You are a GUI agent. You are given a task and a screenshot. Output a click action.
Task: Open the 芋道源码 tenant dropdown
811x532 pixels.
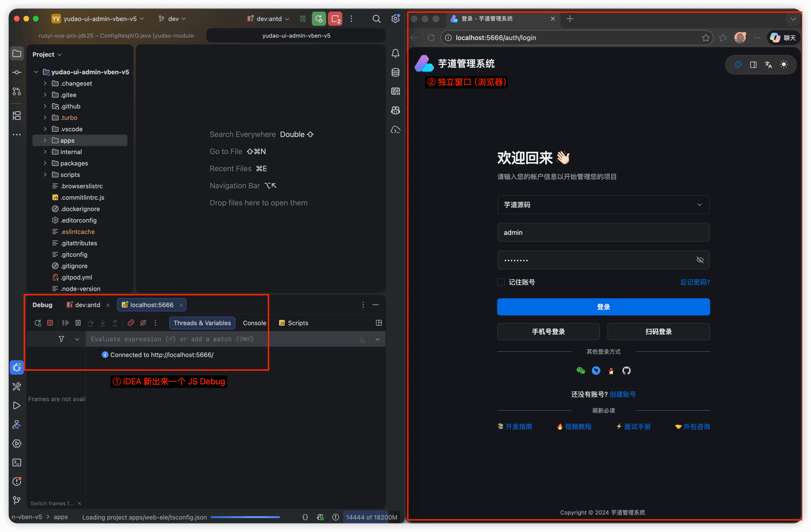(603, 204)
